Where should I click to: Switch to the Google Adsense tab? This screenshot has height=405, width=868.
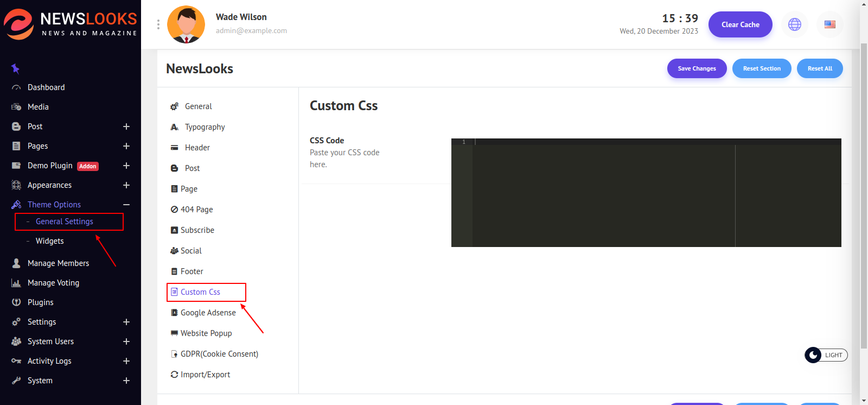pos(208,313)
